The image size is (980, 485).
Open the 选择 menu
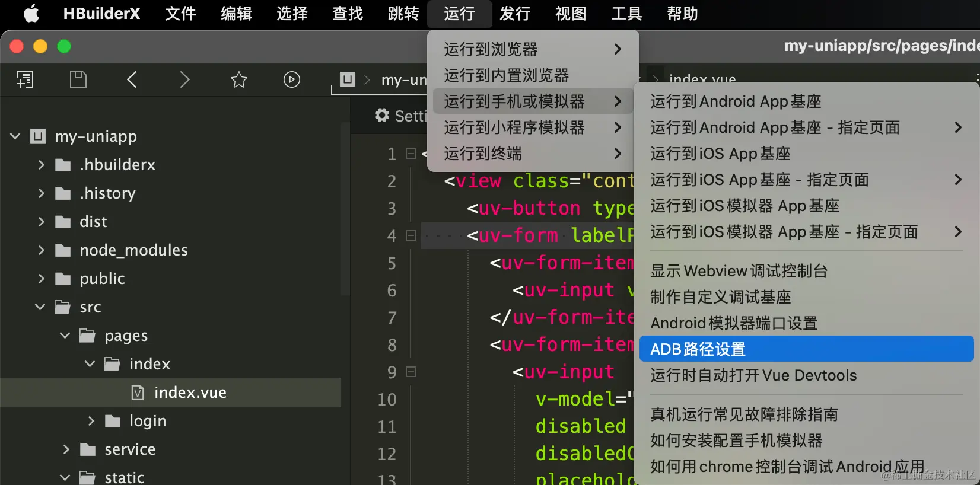(292, 13)
